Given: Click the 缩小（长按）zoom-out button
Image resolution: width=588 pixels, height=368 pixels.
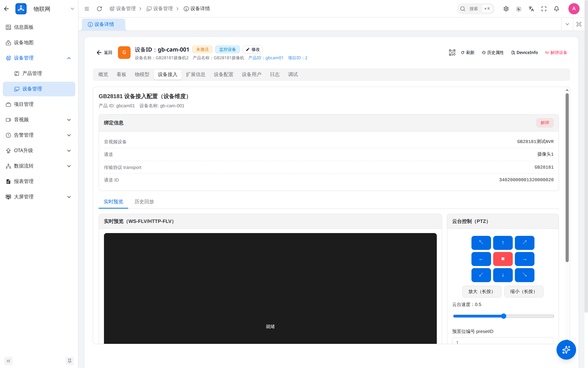Looking at the screenshot, I should [524, 292].
